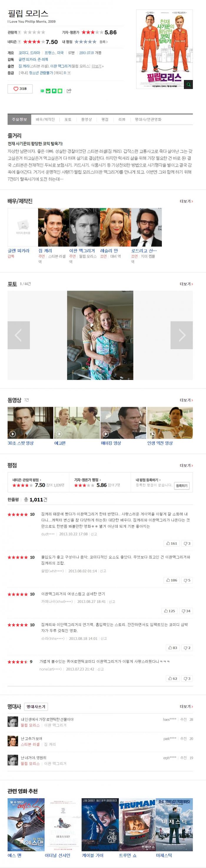Open 더보기 for the 평점 section
This screenshot has width=206, height=868.
186,465
